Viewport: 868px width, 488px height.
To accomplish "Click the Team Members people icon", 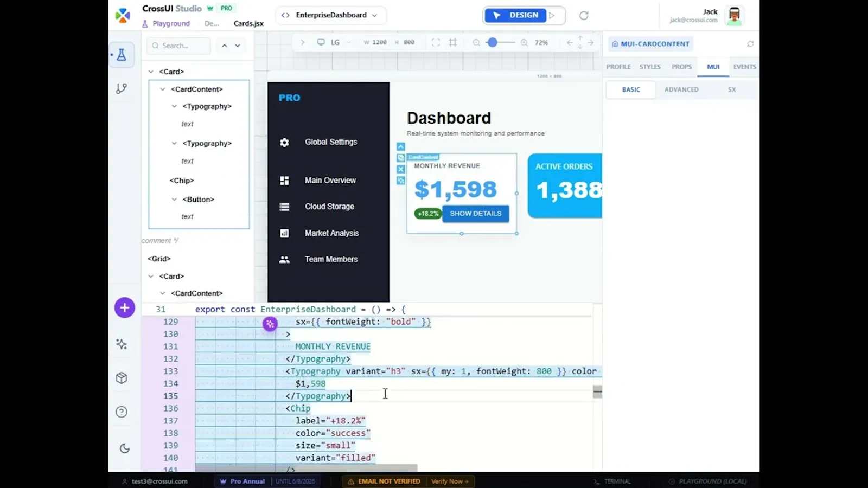I will (x=284, y=260).
